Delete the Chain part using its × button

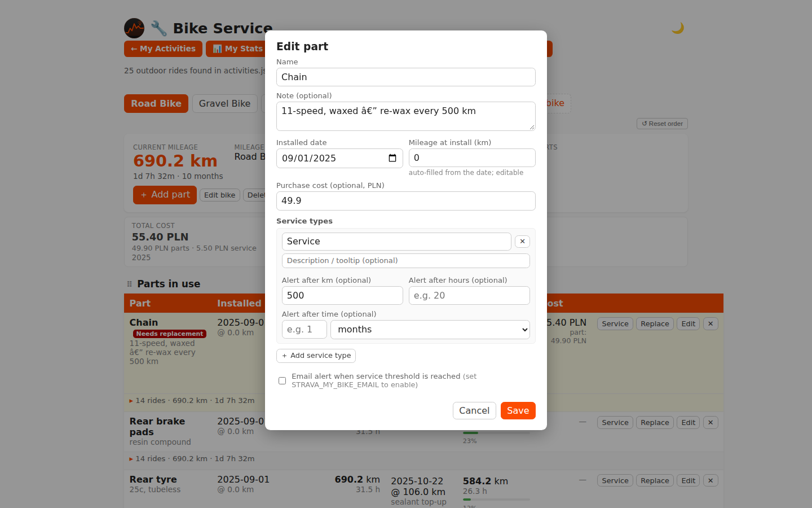tap(710, 324)
